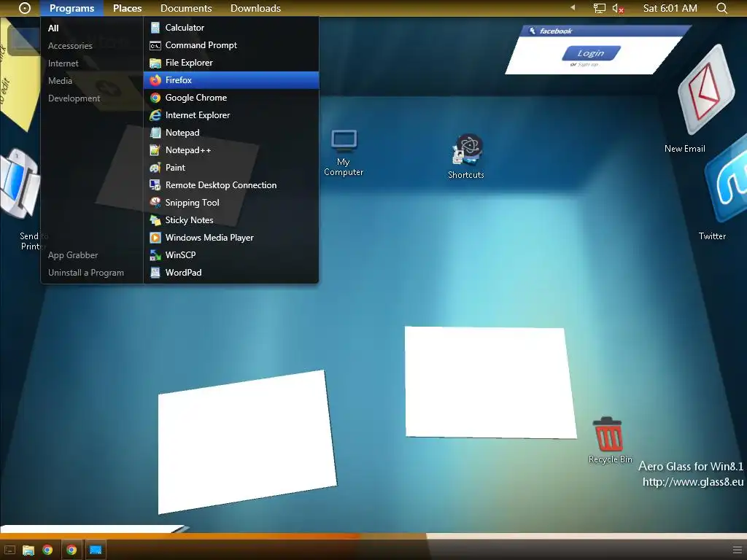Screen dimensions: 747x560
Task: Open File Explorer in Programs list
Action: pos(231,63)
